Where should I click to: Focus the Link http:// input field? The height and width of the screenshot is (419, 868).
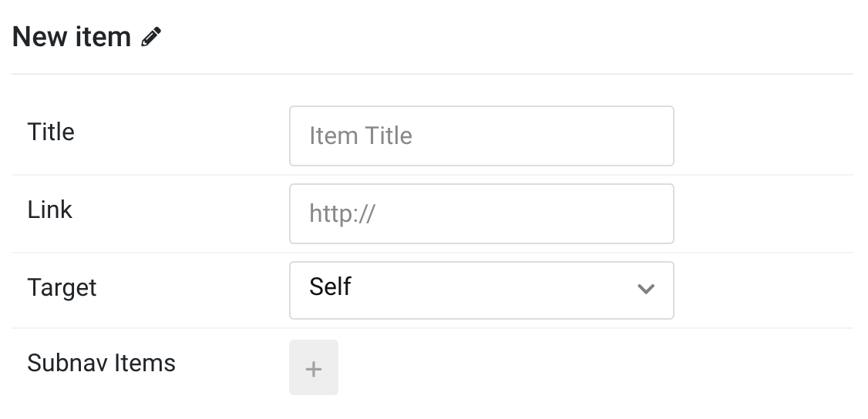point(481,214)
